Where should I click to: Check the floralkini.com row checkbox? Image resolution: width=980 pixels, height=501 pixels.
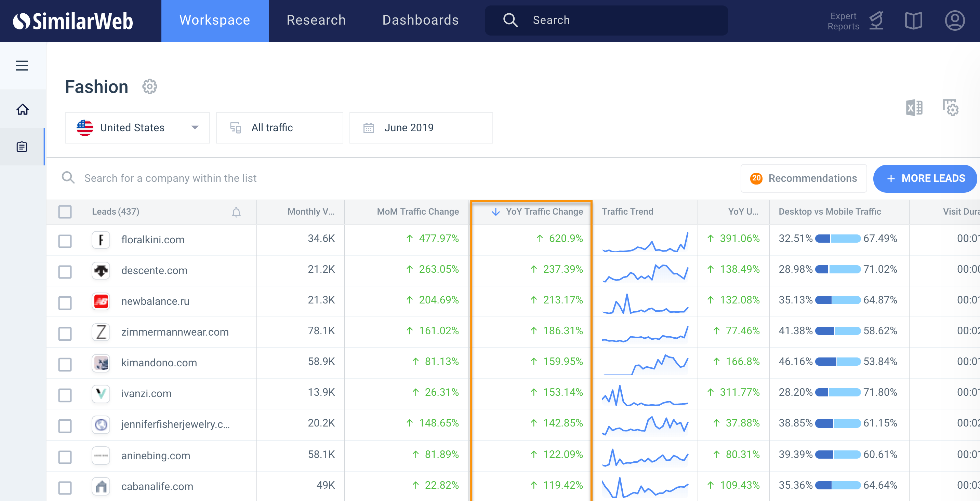(65, 241)
